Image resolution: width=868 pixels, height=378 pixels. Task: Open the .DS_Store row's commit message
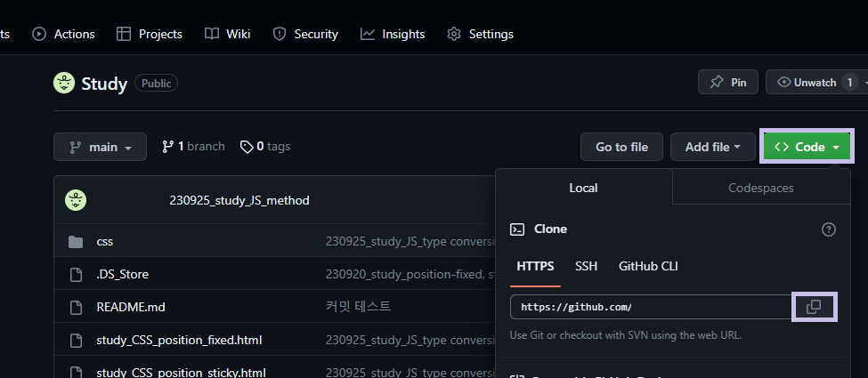[x=410, y=275]
